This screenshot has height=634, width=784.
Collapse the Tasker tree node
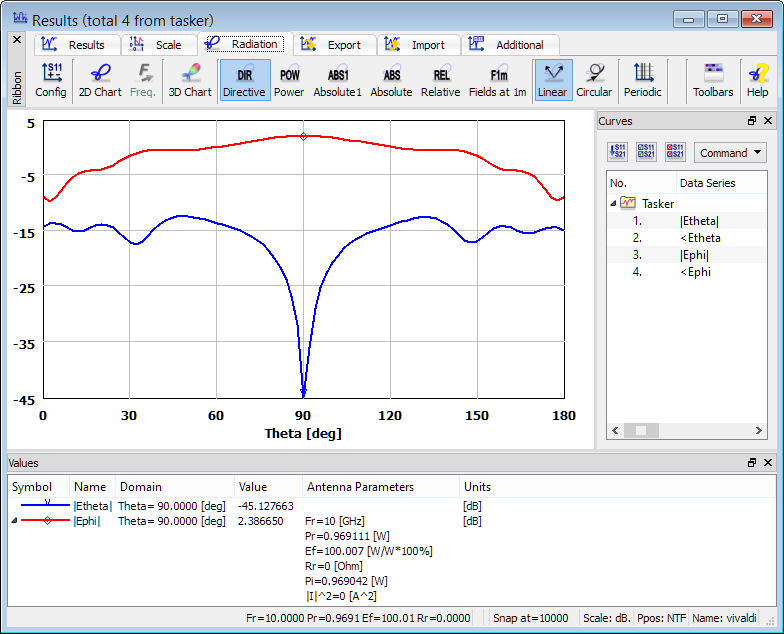613,203
